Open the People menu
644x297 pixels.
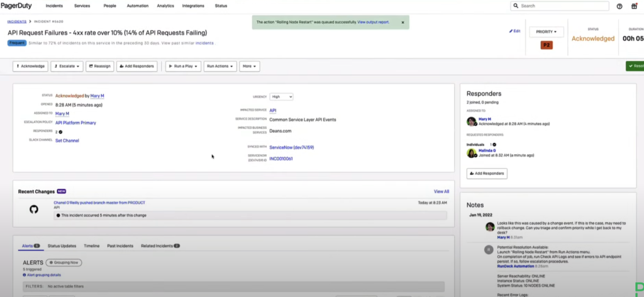coord(110,6)
